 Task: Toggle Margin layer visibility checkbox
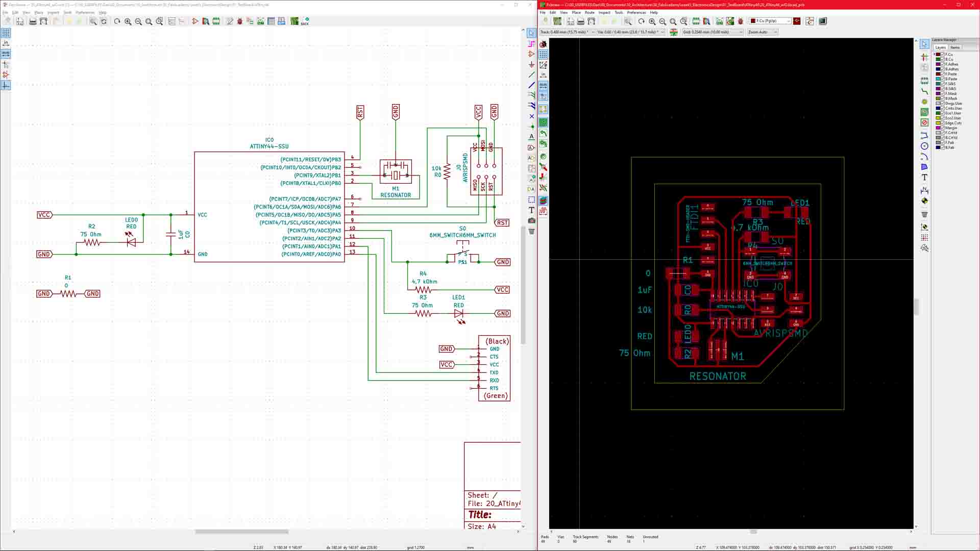click(943, 128)
